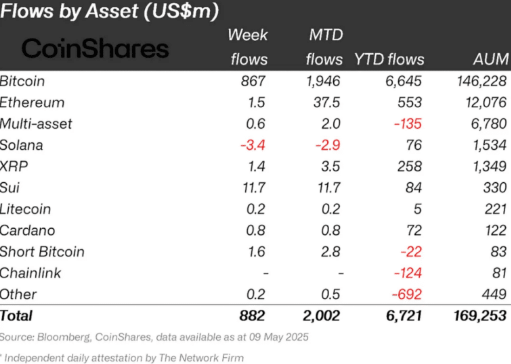This screenshot has height=364, width=511.
Task: Select the Multi-asset row label
Action: point(36,124)
